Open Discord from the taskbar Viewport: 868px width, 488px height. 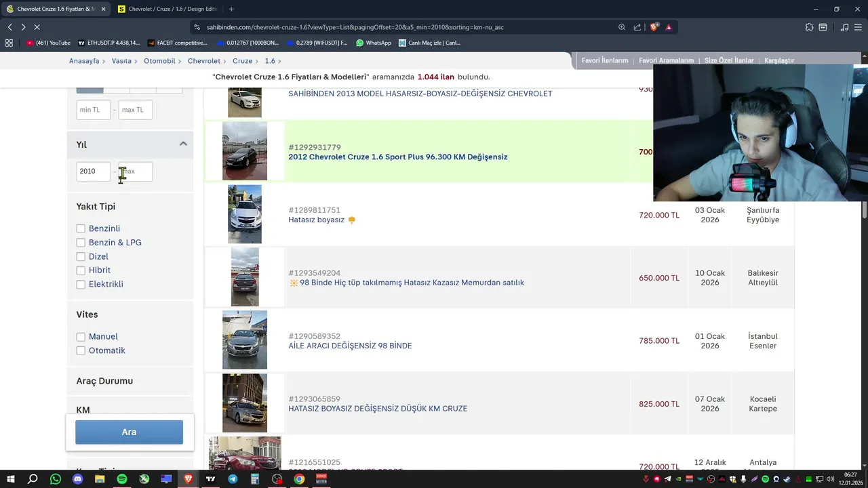78,479
